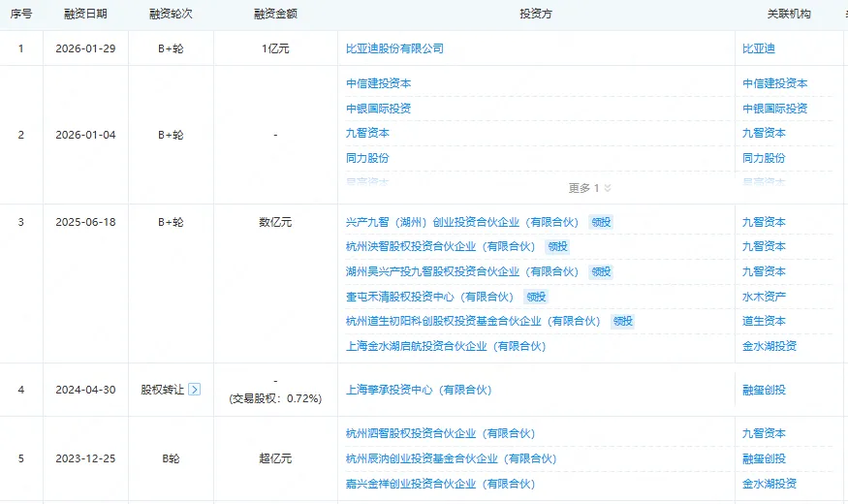The width and height of the screenshot is (848, 504).
Task: Select the date cell 2025-06-18
Action: (85, 222)
